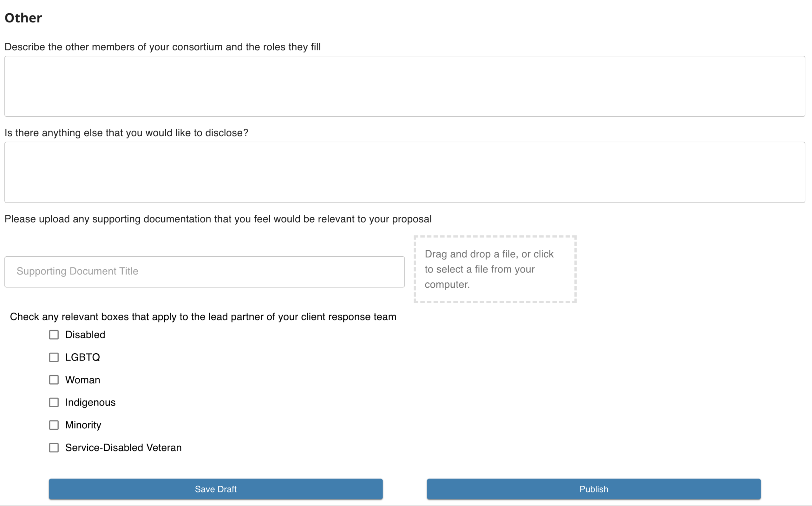Open the file picker via drag-and-drop zone
The height and width of the screenshot is (506, 812).
point(495,269)
